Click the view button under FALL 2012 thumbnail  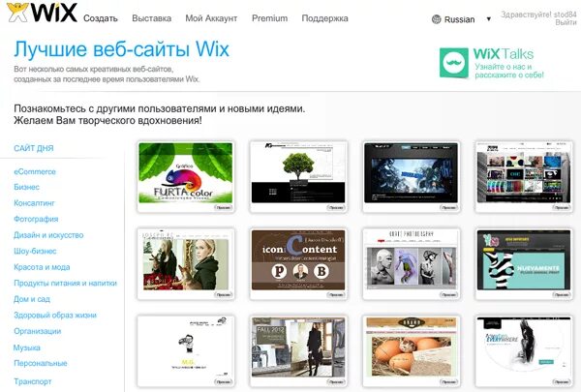tap(336, 382)
